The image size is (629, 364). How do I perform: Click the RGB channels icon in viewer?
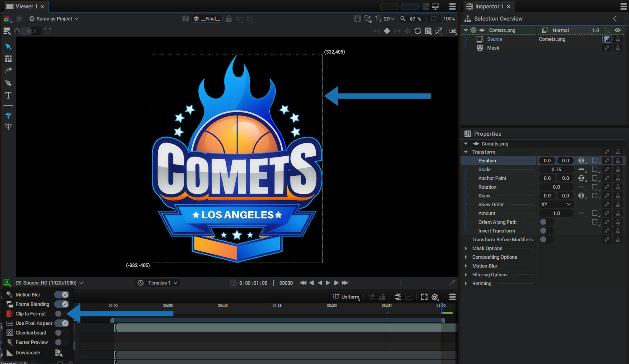tap(7, 19)
